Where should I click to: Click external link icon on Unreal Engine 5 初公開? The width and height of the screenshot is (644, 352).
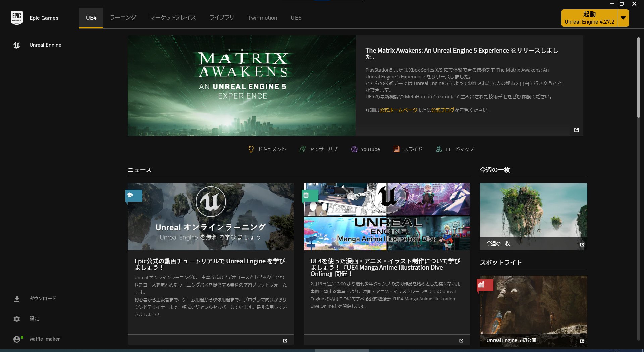[582, 341]
